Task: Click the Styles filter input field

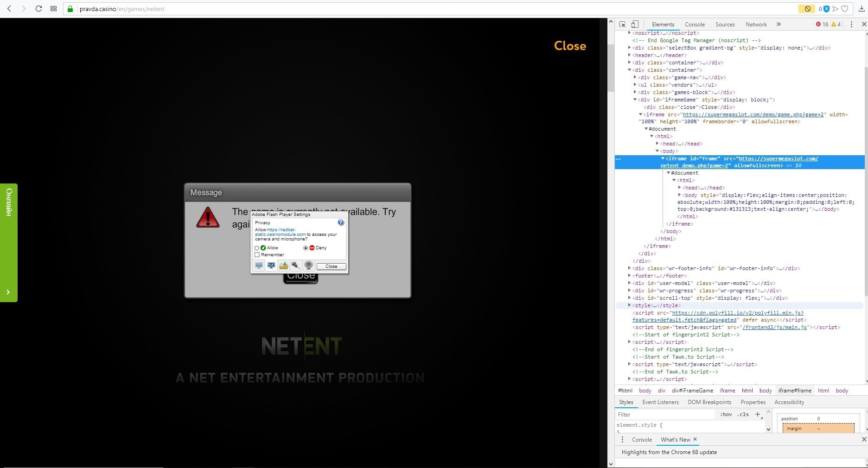Action: tap(666, 414)
